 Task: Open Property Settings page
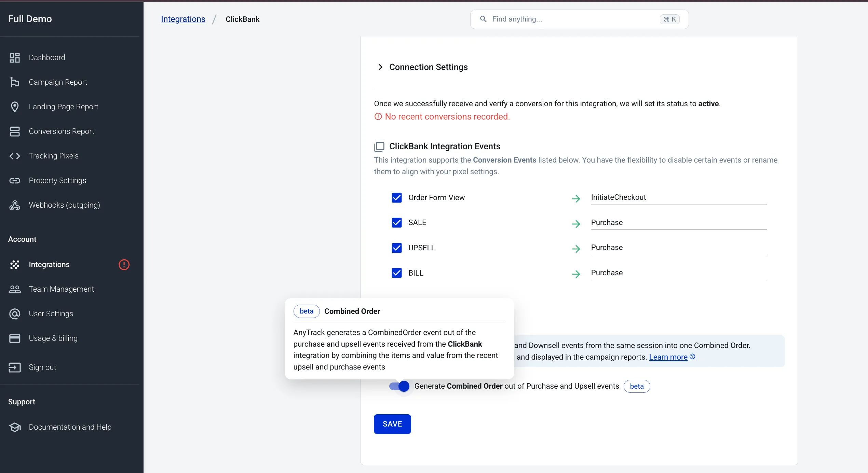(57, 180)
